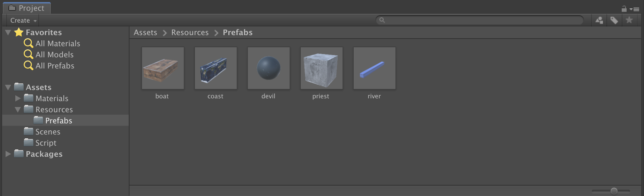Screen dimensions: 644x196
Task: Expand the Packages folder arrow
Action: (x=8, y=154)
